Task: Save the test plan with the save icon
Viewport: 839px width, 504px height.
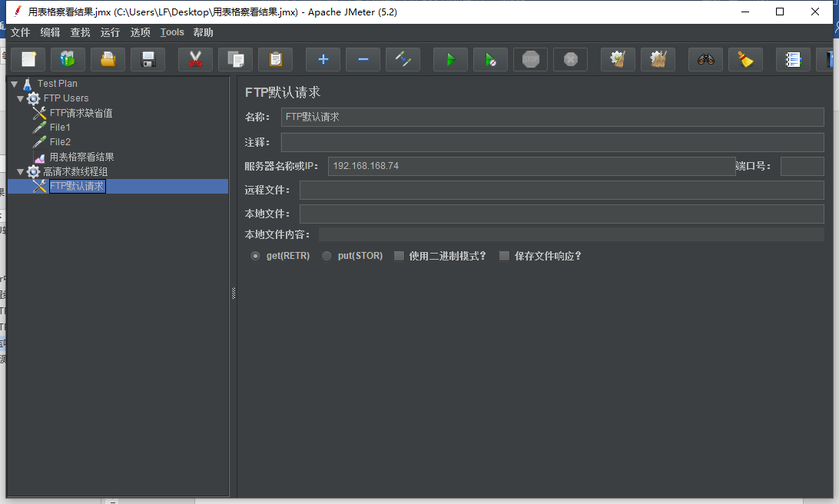Action: coord(148,59)
